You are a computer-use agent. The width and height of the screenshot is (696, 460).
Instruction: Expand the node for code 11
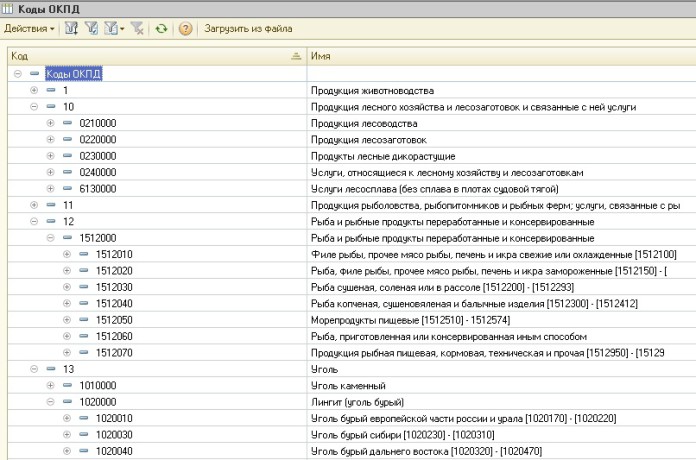pos(34,205)
